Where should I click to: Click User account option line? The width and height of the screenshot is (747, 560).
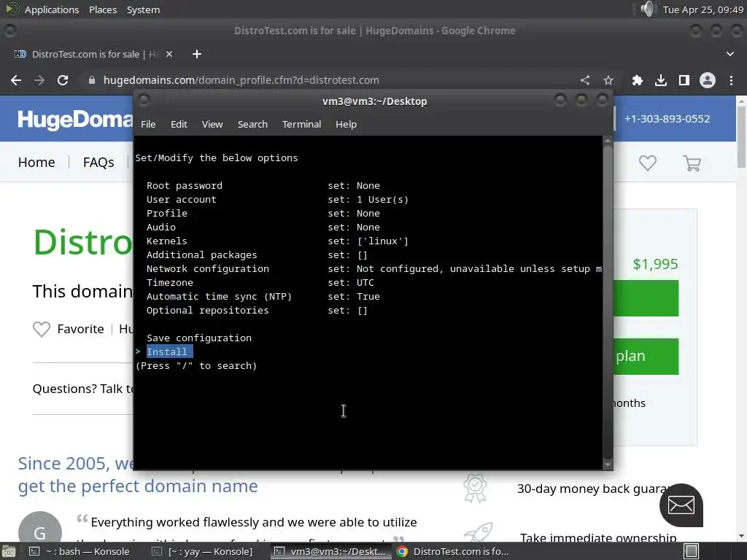278,200
